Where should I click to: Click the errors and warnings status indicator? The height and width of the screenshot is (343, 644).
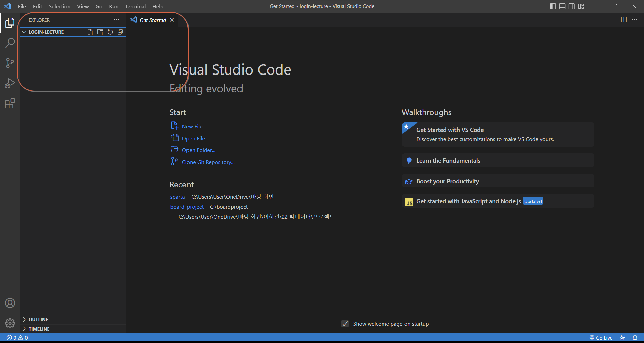click(17, 338)
